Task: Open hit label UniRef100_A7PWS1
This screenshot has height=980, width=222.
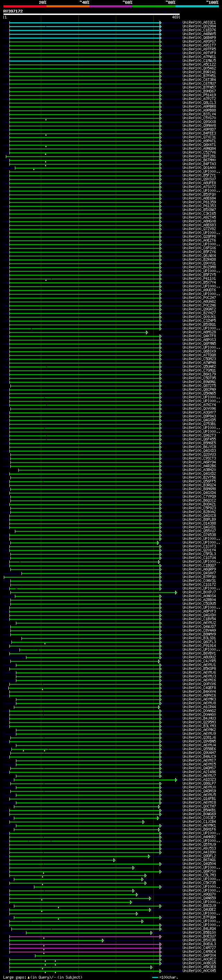Action: click(x=199, y=57)
